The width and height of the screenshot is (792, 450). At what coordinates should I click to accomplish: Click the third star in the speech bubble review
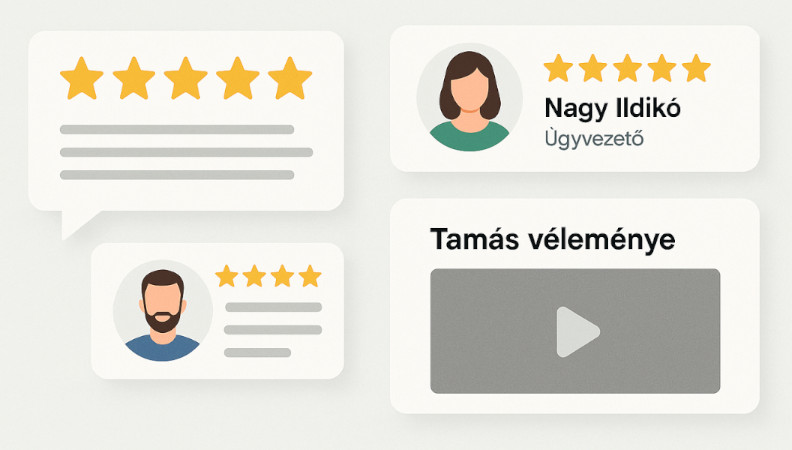pyautogui.click(x=186, y=78)
